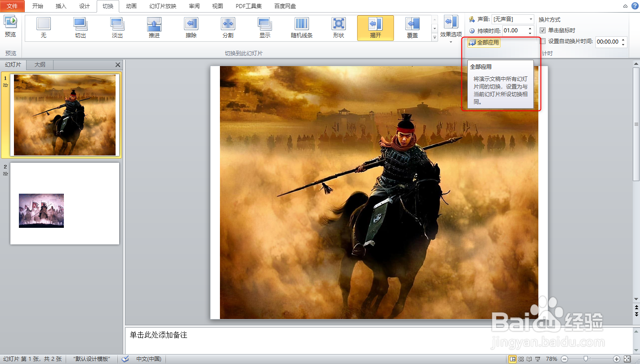Screen dimensions: 640x364
Task: Click 中文(中国) language indicator
Action: pos(149,359)
